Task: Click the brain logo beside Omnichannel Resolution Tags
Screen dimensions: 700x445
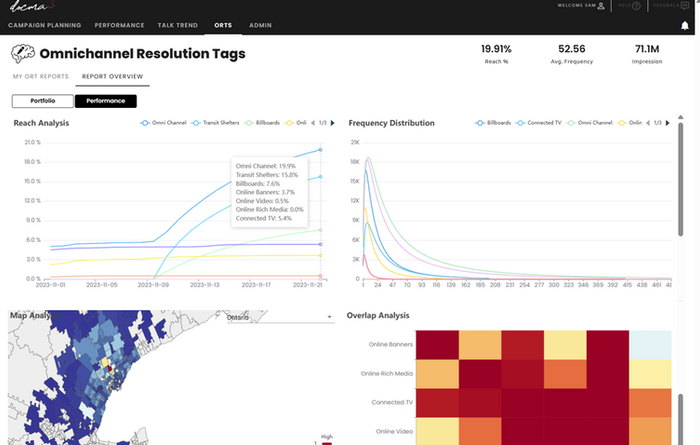Action: point(22,54)
